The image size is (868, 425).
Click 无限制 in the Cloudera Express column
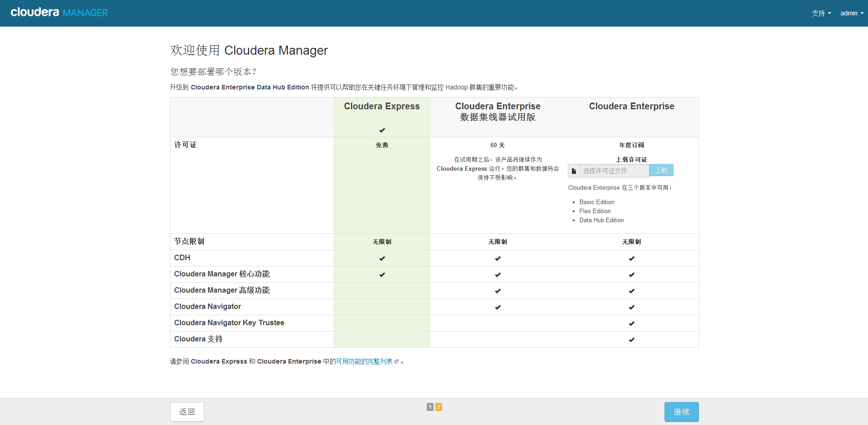click(382, 242)
